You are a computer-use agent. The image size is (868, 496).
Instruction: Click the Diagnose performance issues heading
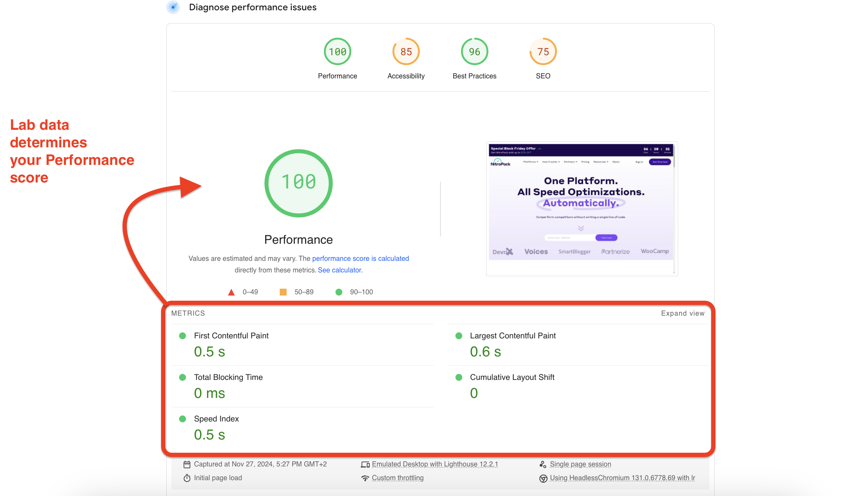pyautogui.click(x=253, y=7)
